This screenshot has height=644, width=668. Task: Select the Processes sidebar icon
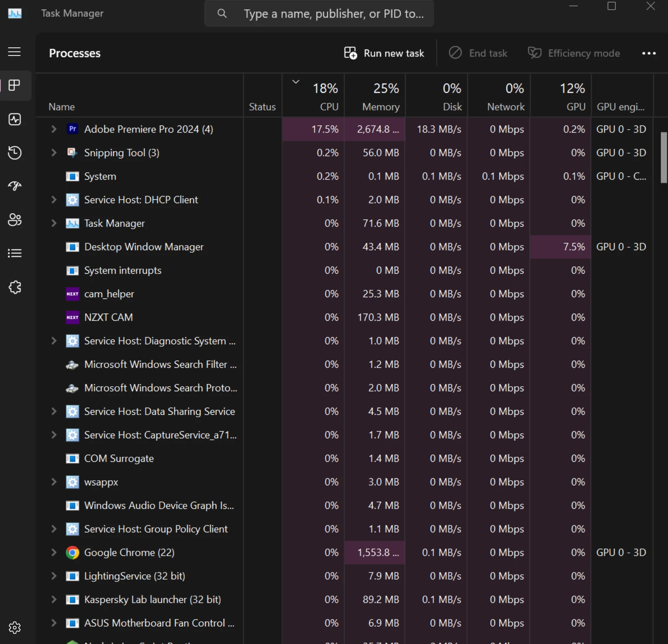point(14,85)
